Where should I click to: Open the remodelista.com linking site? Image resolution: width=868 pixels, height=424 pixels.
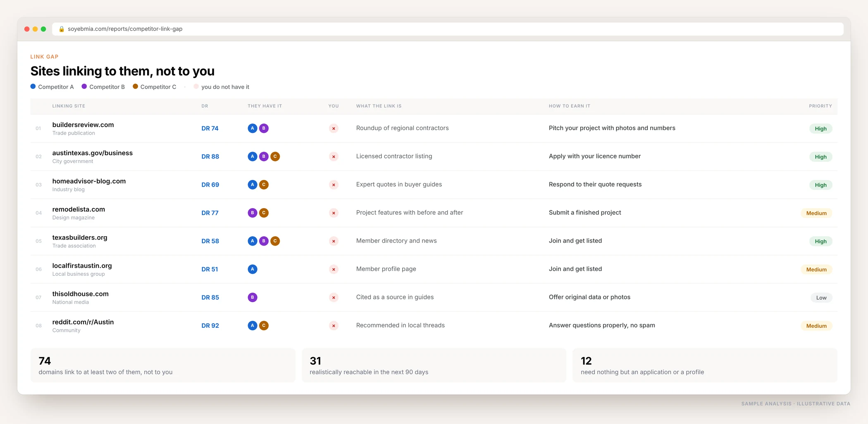click(x=79, y=209)
